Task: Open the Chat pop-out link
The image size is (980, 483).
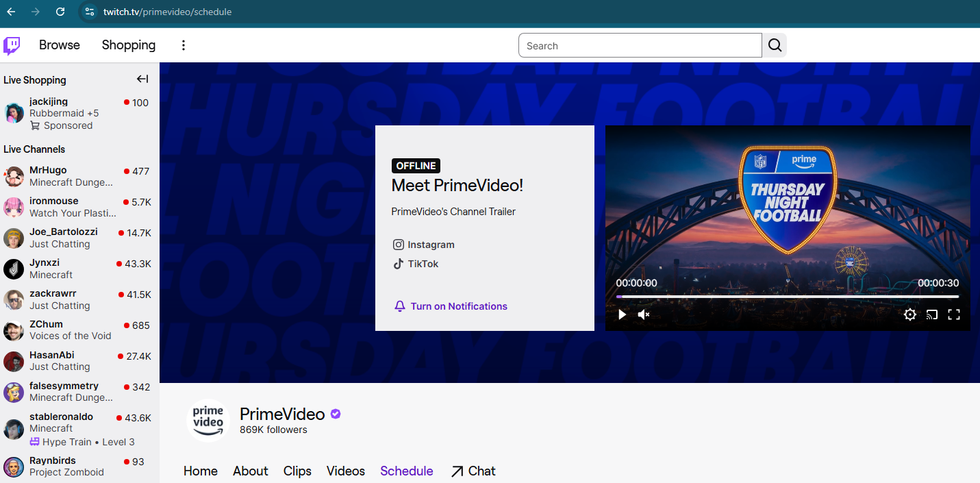Action: [473, 471]
